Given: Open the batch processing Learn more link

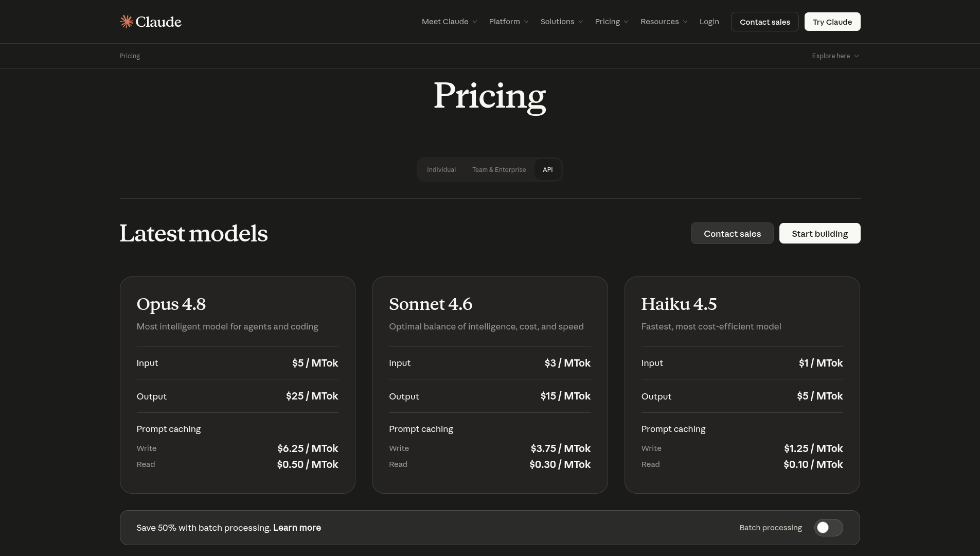Looking at the screenshot, I should point(297,528).
